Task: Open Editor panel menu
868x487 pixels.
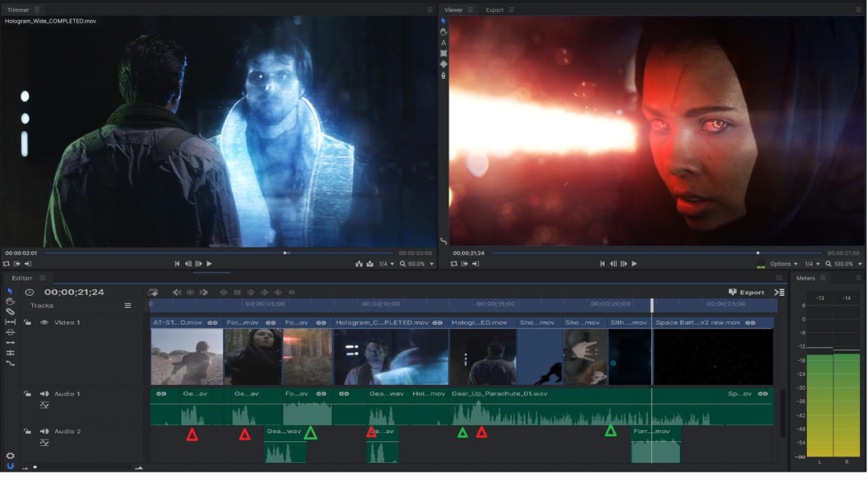Action: point(43,278)
